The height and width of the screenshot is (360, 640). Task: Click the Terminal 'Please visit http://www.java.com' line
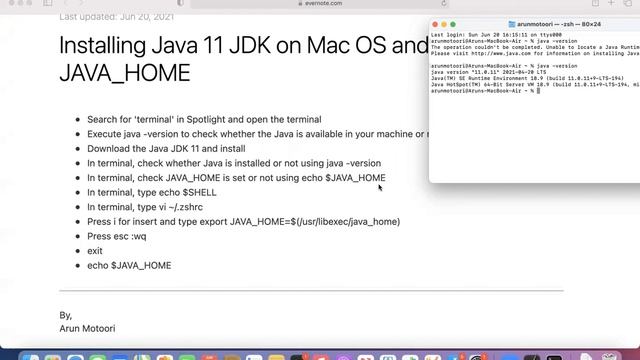(535, 53)
